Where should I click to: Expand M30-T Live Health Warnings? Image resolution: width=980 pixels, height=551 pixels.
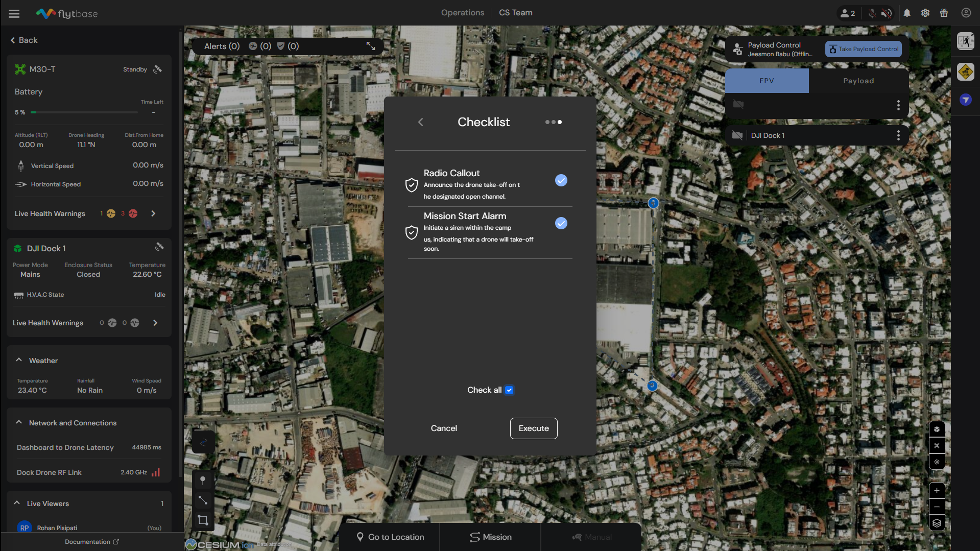click(x=153, y=214)
